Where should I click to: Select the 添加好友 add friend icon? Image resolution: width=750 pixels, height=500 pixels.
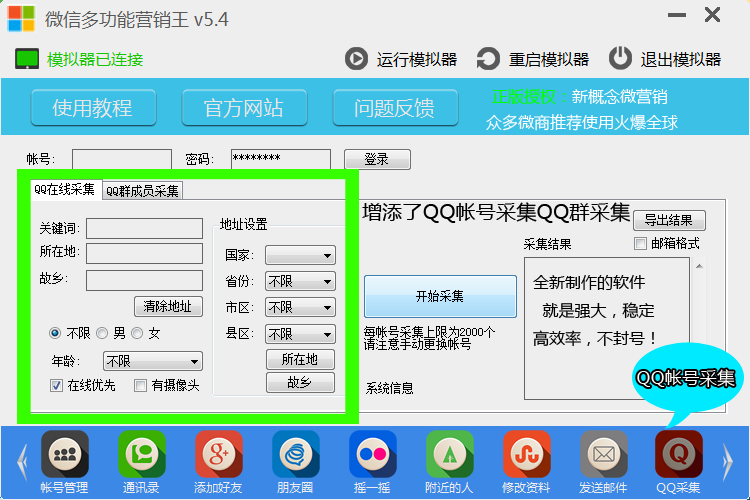point(219,454)
